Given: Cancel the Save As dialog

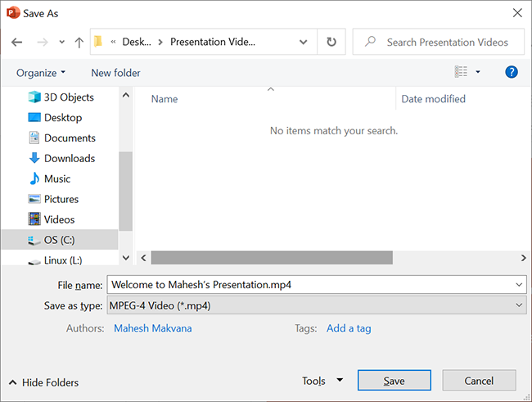Looking at the screenshot, I should pos(479,381).
